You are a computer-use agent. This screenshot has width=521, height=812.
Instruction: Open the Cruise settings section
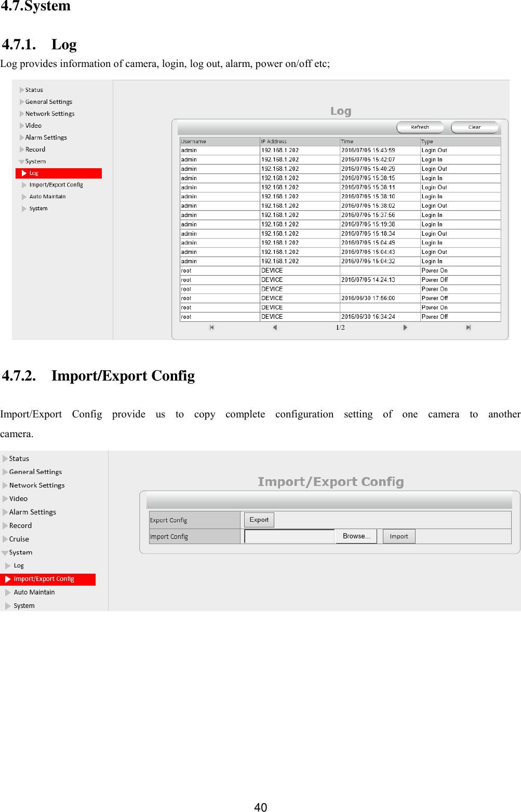pyautogui.click(x=19, y=538)
